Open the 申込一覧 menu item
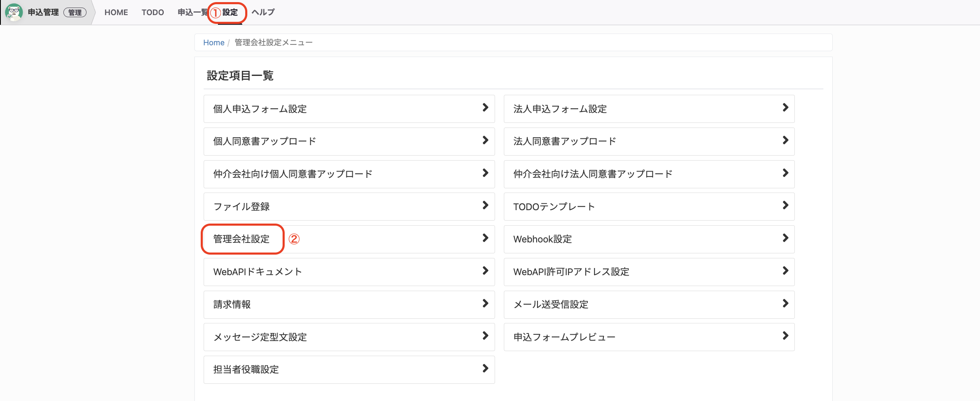 pos(193,13)
